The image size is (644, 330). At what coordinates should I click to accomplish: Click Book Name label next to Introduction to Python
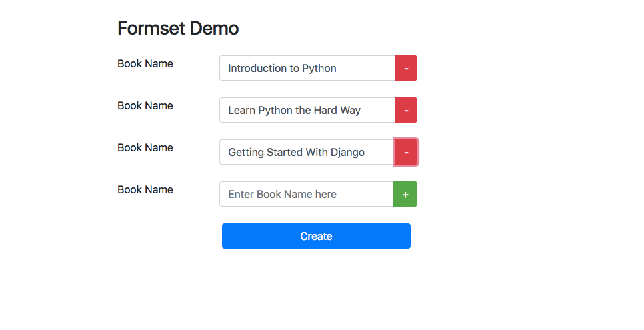point(145,64)
